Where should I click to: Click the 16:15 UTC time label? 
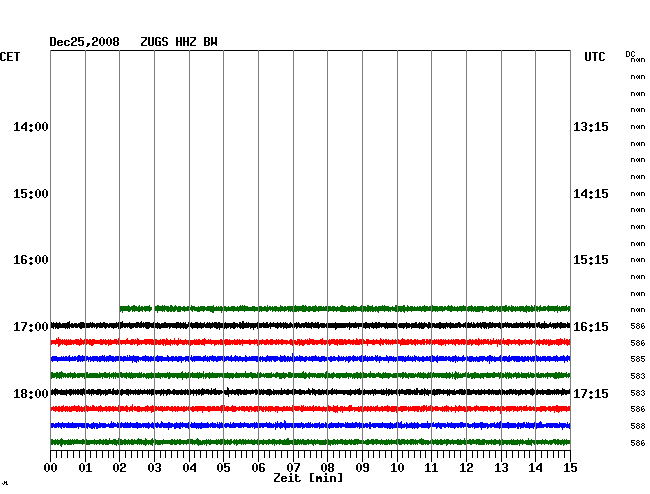591,327
